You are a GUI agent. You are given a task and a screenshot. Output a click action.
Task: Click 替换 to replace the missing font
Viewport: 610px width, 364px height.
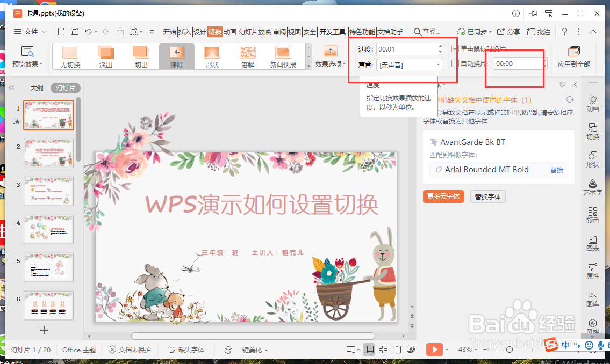[557, 170]
